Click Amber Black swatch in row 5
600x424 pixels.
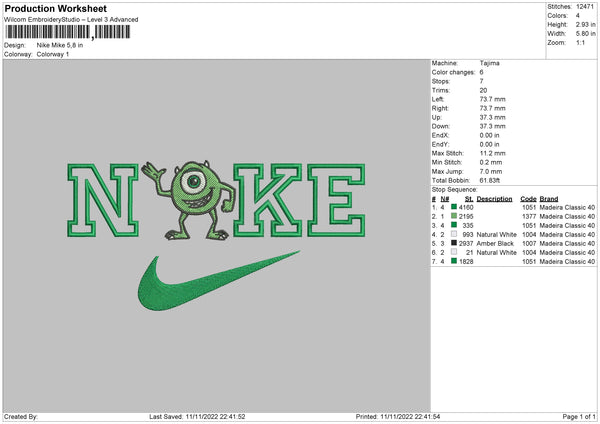point(454,243)
